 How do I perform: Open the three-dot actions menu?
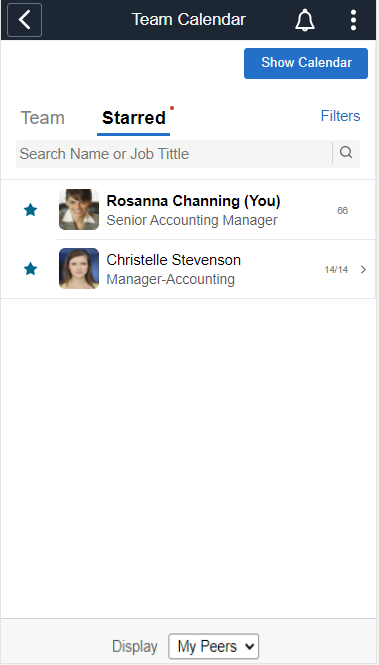(x=353, y=20)
